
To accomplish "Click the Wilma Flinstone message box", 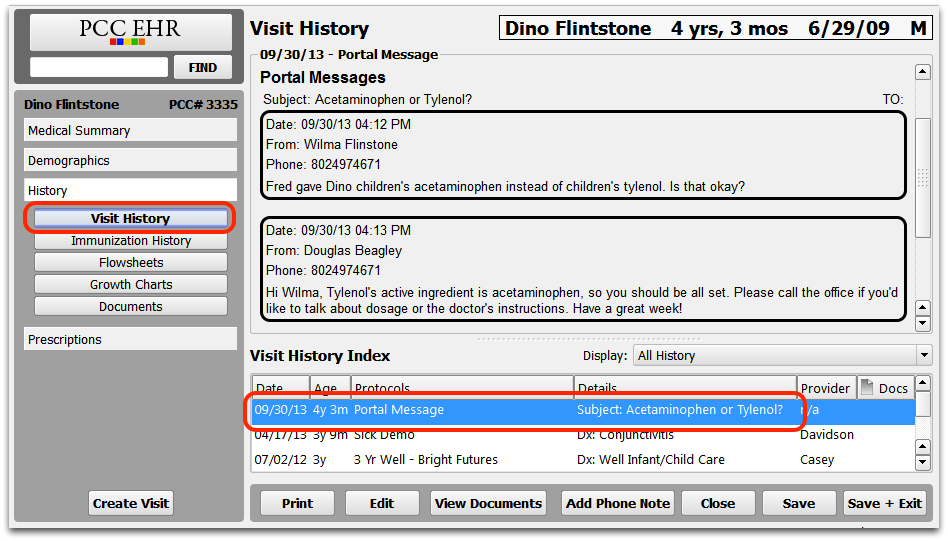I will tap(583, 155).
